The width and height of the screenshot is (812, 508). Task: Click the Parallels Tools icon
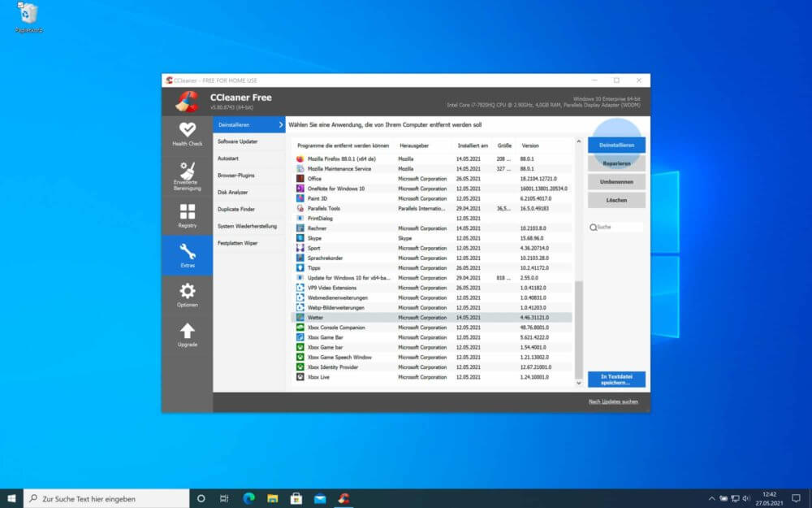pos(300,208)
